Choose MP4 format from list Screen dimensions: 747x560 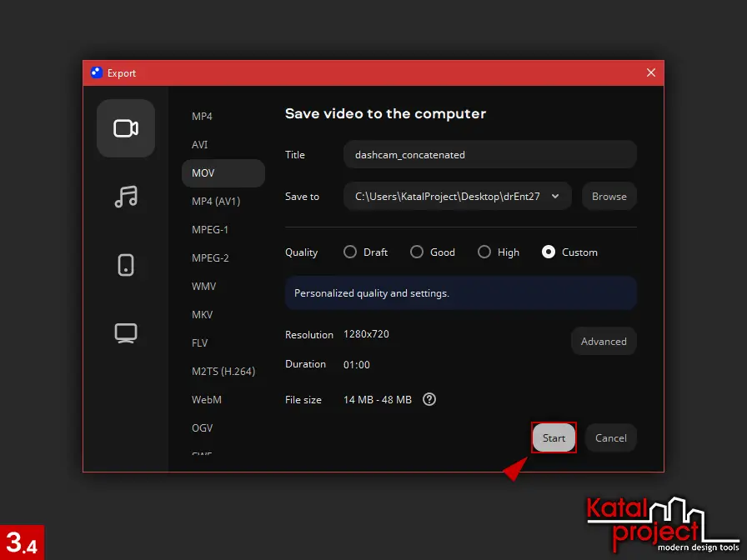[x=203, y=117]
